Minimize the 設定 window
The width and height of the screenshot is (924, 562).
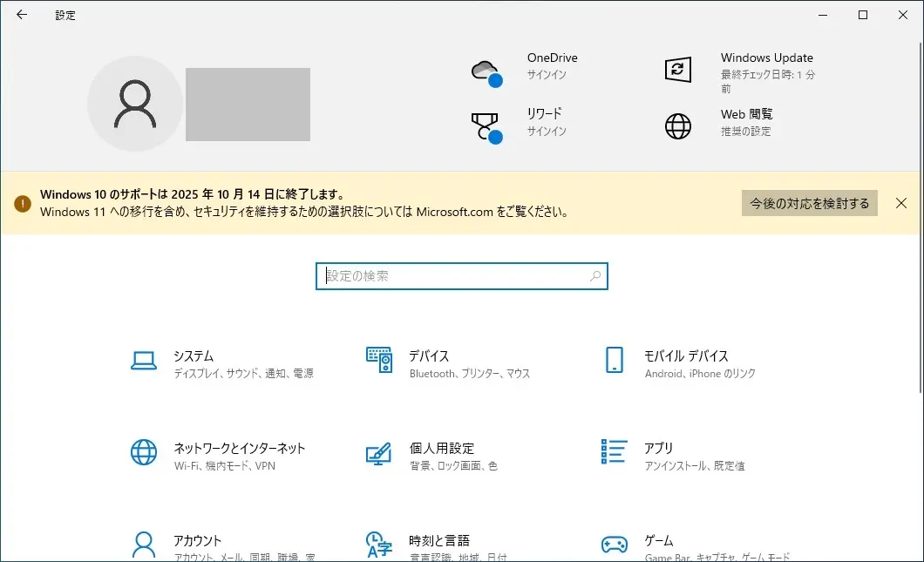[x=823, y=15]
